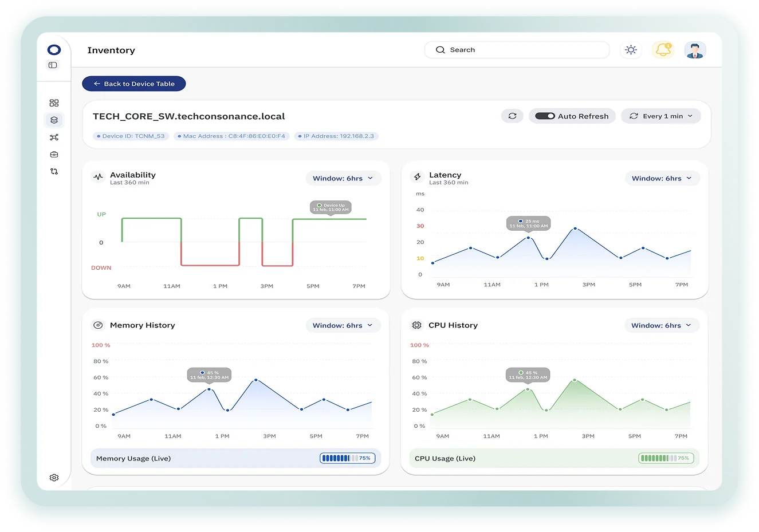Screen dimensions: 759x532
Task: Open the network topology icon in sidebar
Action: [x=54, y=137]
